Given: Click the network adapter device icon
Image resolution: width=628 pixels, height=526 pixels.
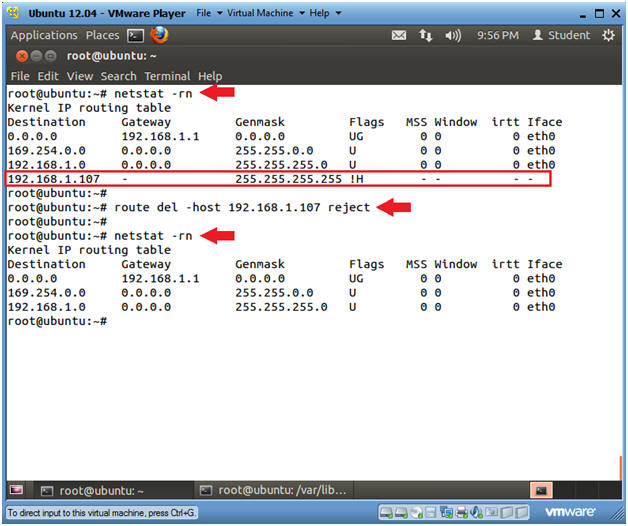Looking at the screenshot, I should click(x=447, y=512).
